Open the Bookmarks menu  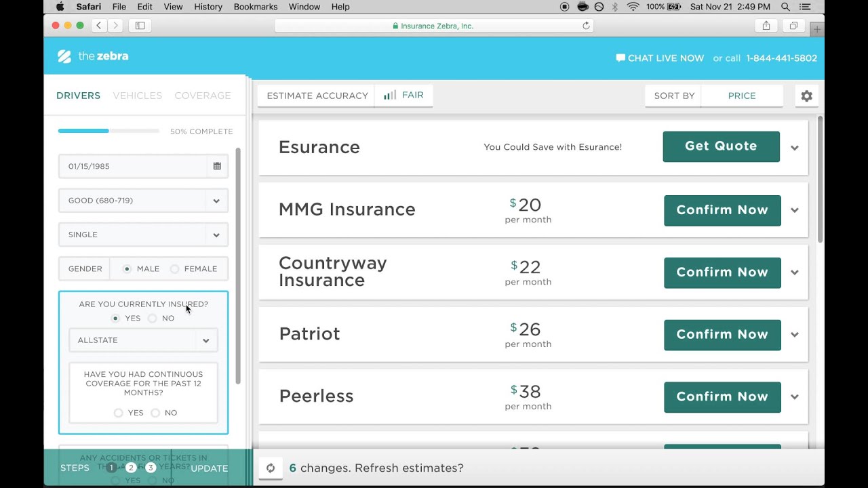[255, 7]
